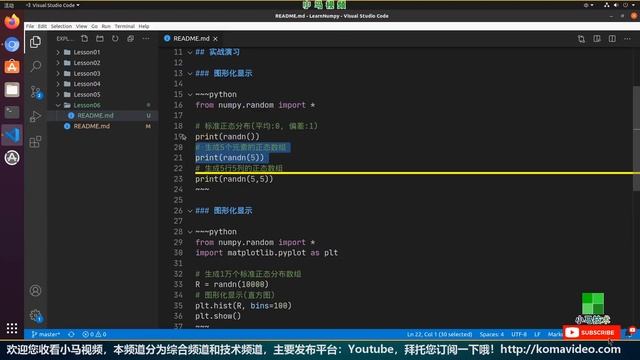Select the README.md editor tab

tap(191, 39)
